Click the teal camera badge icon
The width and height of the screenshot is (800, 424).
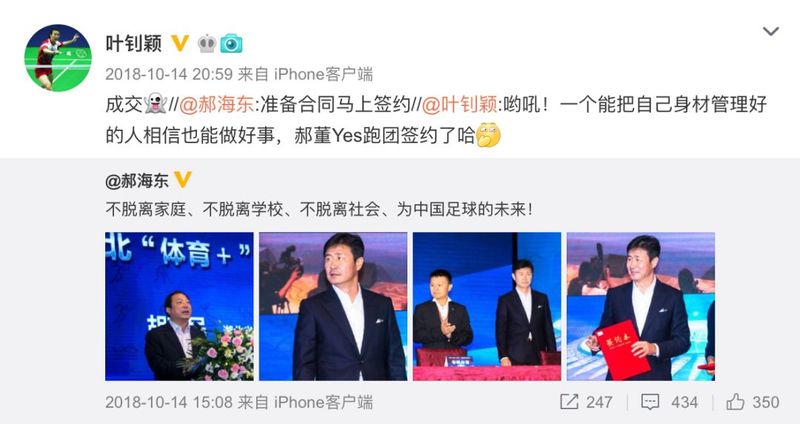[x=231, y=44]
